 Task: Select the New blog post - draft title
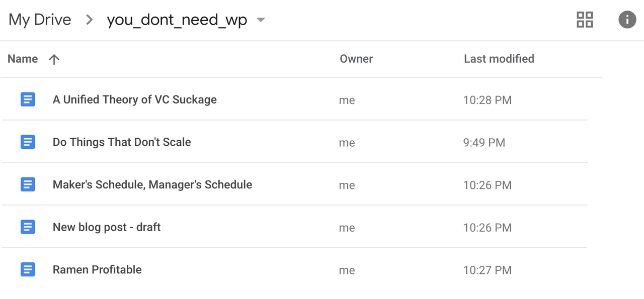tap(107, 227)
